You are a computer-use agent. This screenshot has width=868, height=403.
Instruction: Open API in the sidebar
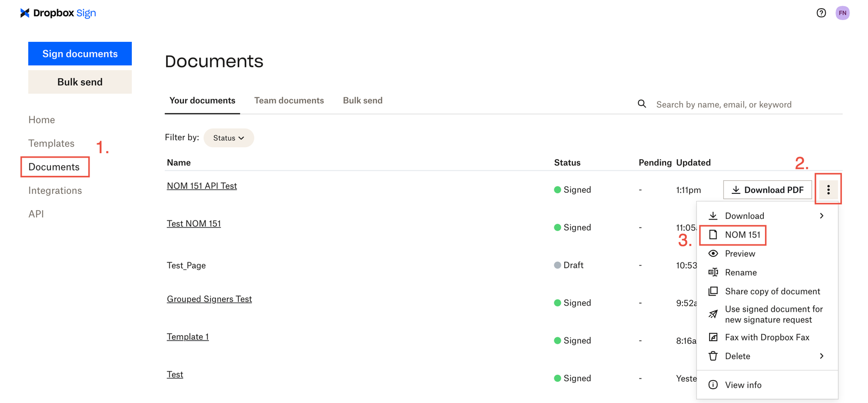[36, 214]
